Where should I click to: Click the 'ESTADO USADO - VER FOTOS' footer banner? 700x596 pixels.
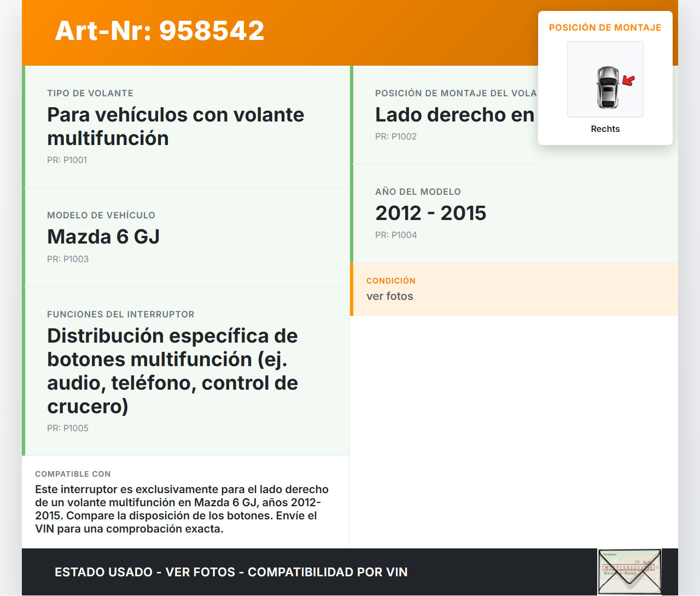(x=231, y=572)
